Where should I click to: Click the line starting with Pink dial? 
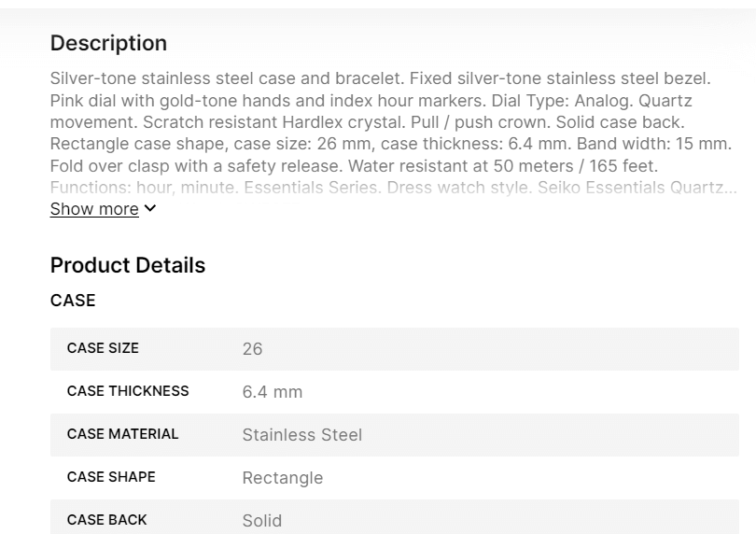point(371,100)
